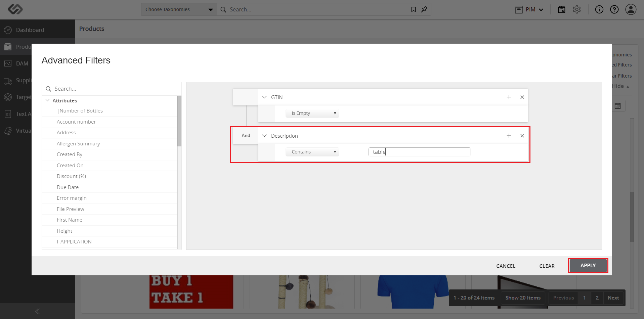Screen dimensions: 644x319
Task: Click the attribute list scrollbar
Action: (179, 121)
